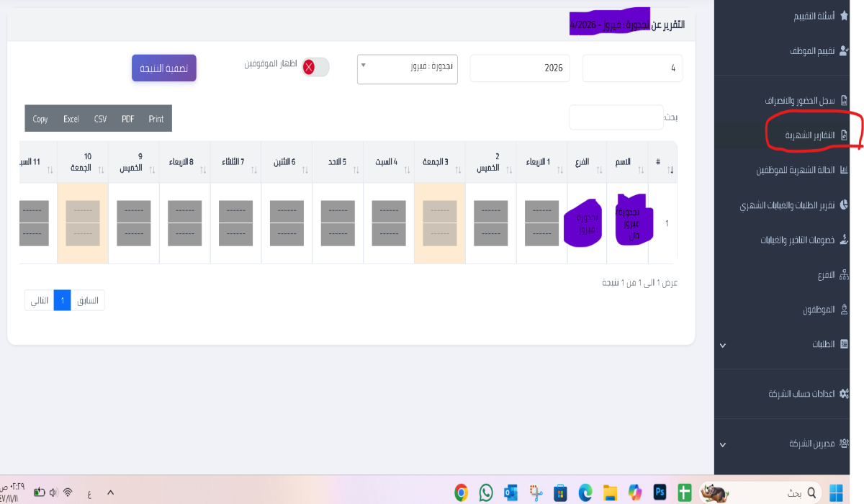Click the chart icon beside الحالة الشهرية للموظفين
The image size is (864, 504).
(x=845, y=171)
